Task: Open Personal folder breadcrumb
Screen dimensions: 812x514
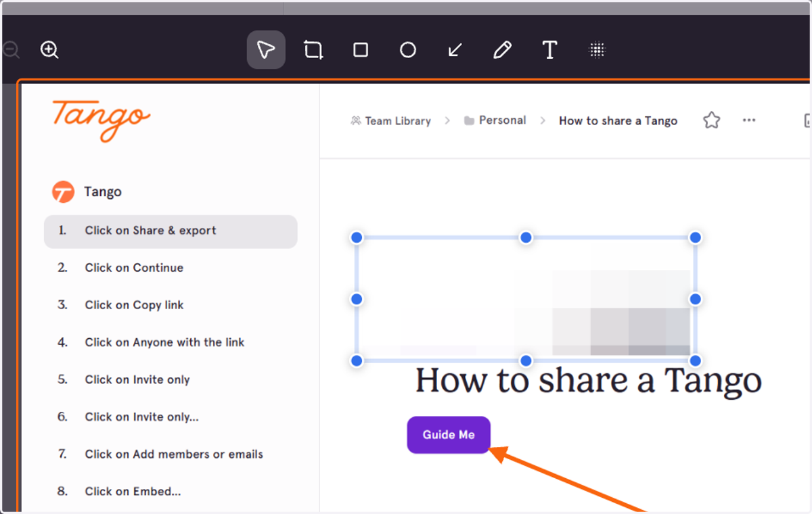Action: click(495, 120)
